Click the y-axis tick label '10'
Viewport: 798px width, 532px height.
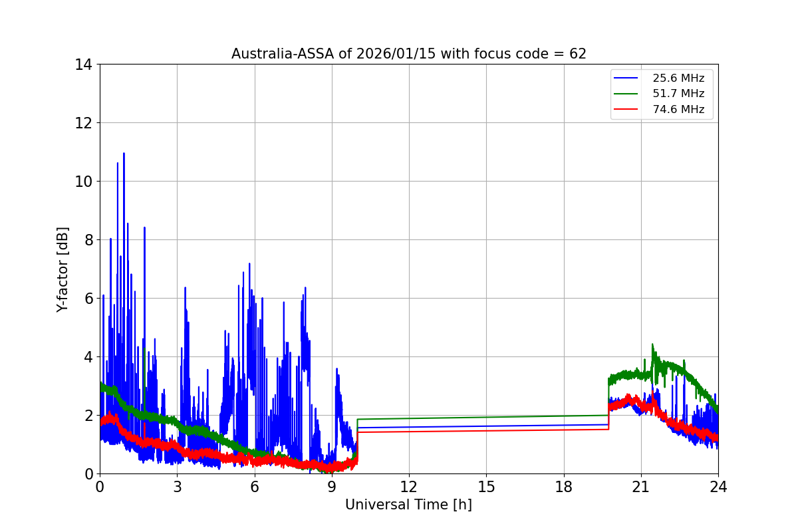83,182
